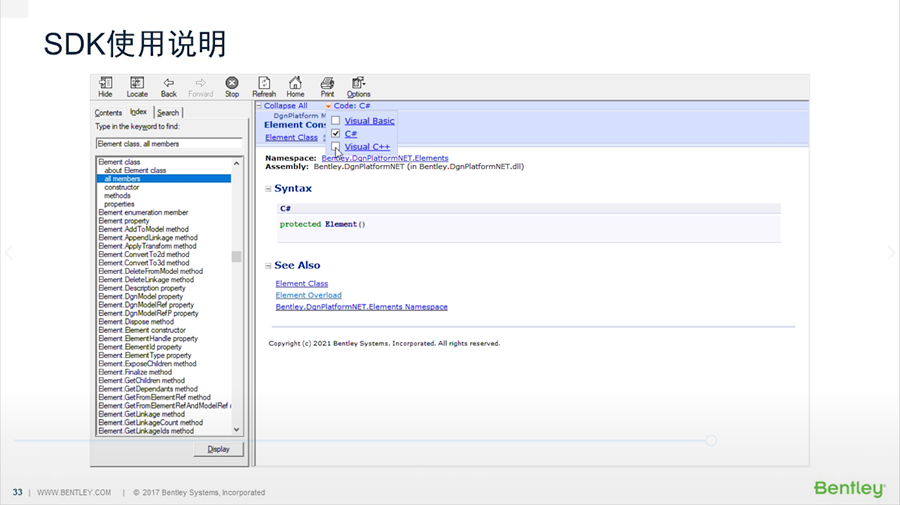Image resolution: width=900 pixels, height=505 pixels.
Task: Select 'properties' index entry
Action: [x=119, y=204]
